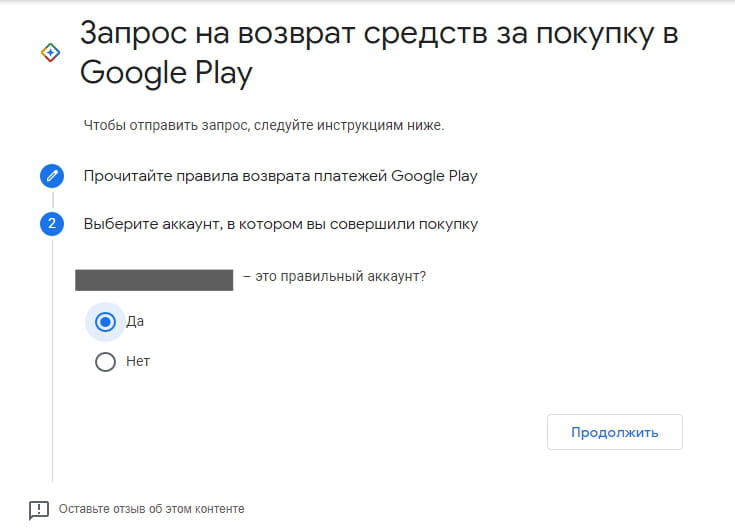The height and width of the screenshot is (528, 735).
Task: Click the words "Google Play" in the step one title
Action: click(434, 176)
